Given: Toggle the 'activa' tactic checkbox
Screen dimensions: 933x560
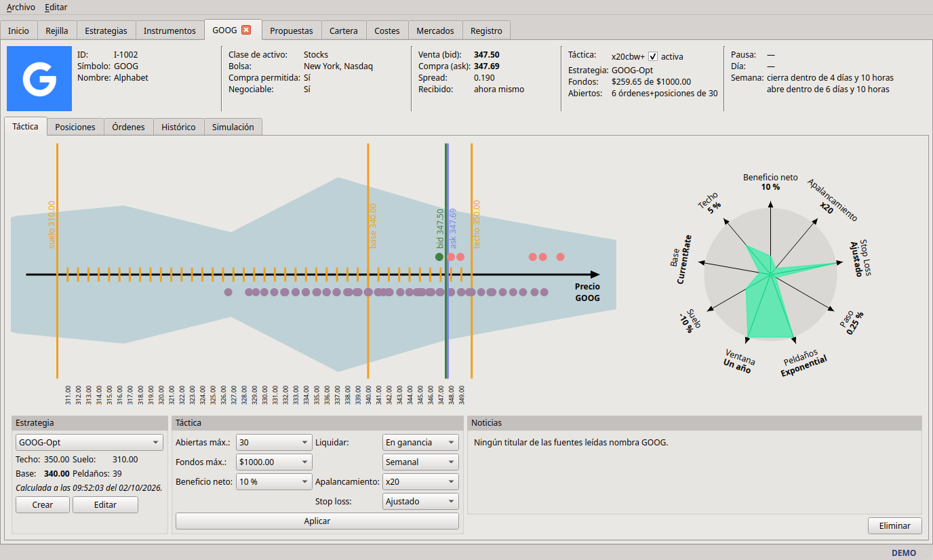Looking at the screenshot, I should (x=653, y=56).
